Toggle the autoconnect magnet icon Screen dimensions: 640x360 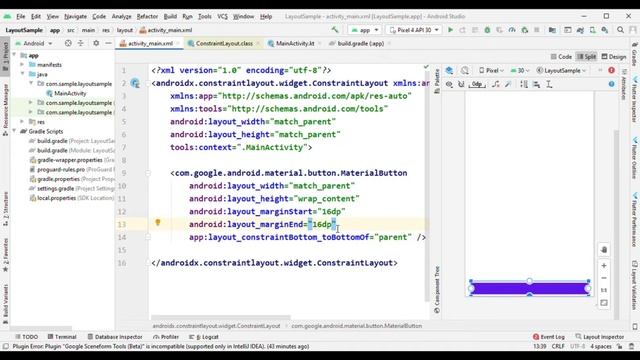(x=461, y=84)
